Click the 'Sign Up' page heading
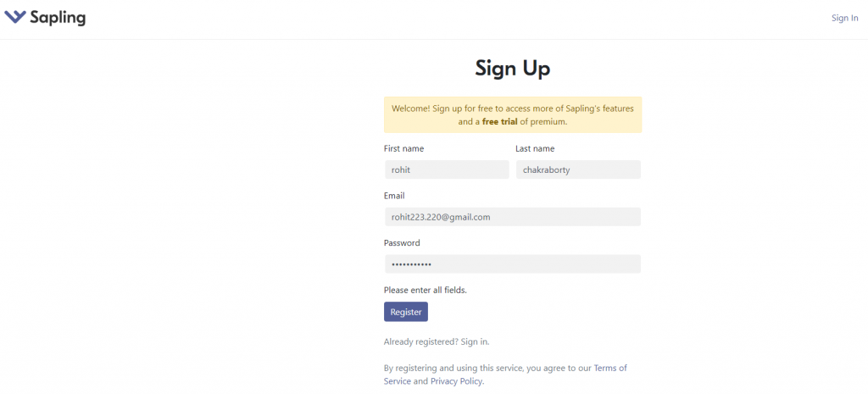 512,69
